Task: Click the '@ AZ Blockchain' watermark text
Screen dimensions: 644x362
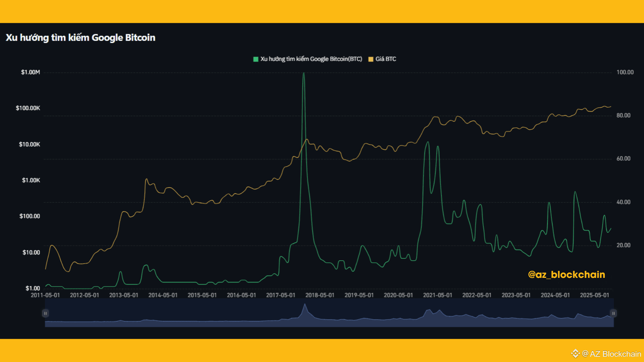Action: click(x=611, y=354)
